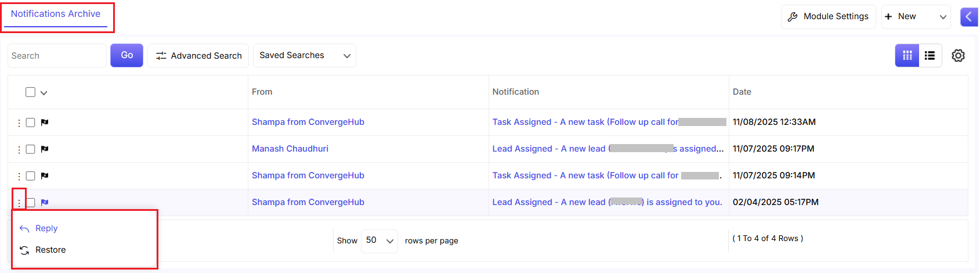Click Advanced Search

point(198,56)
